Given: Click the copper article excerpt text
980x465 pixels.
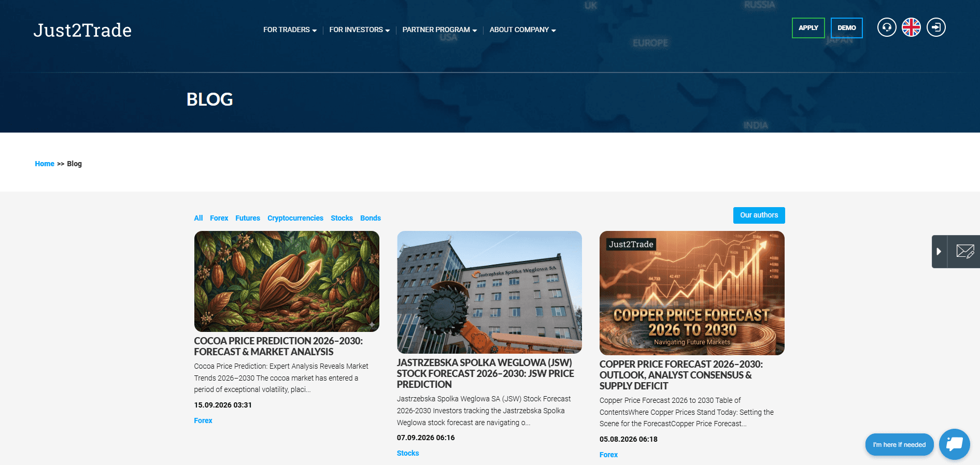Looking at the screenshot, I should click(687, 412).
